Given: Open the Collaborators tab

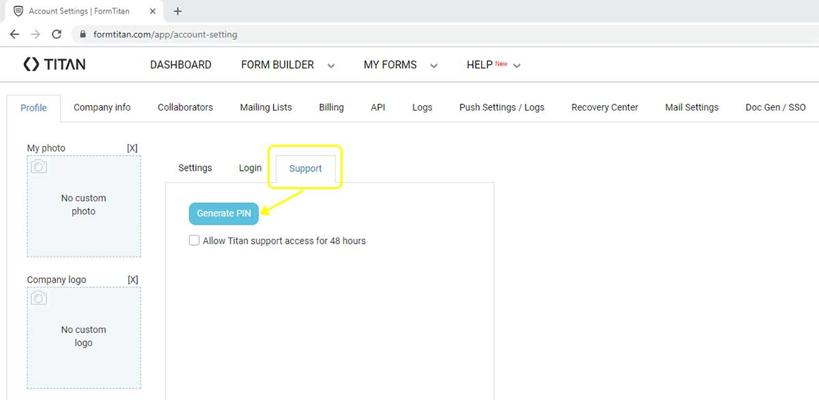Looking at the screenshot, I should [185, 108].
